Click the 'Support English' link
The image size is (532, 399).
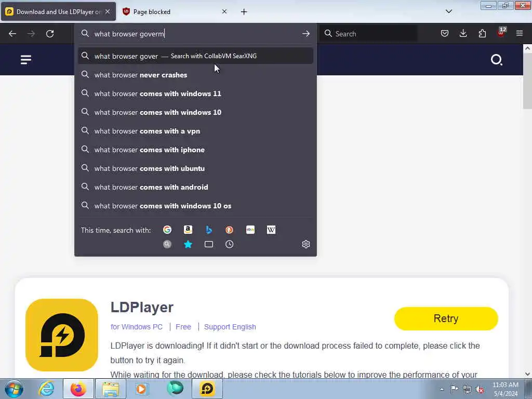(230, 327)
